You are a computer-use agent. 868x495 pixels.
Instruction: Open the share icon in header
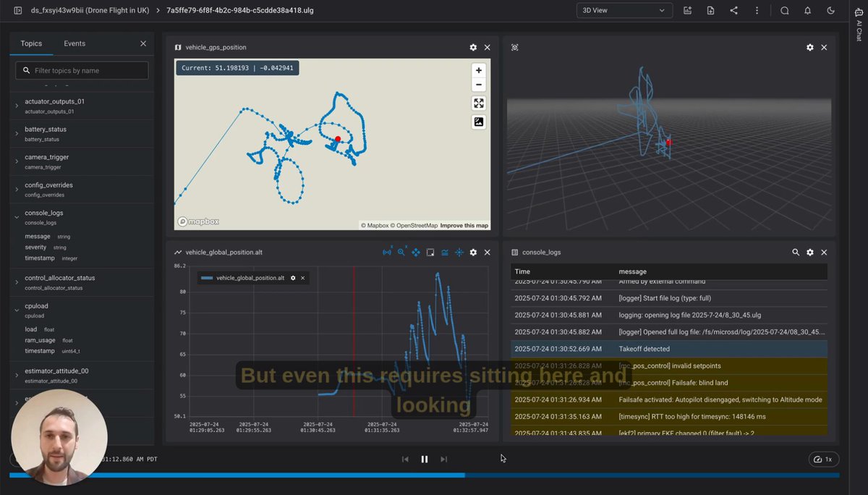[733, 11]
